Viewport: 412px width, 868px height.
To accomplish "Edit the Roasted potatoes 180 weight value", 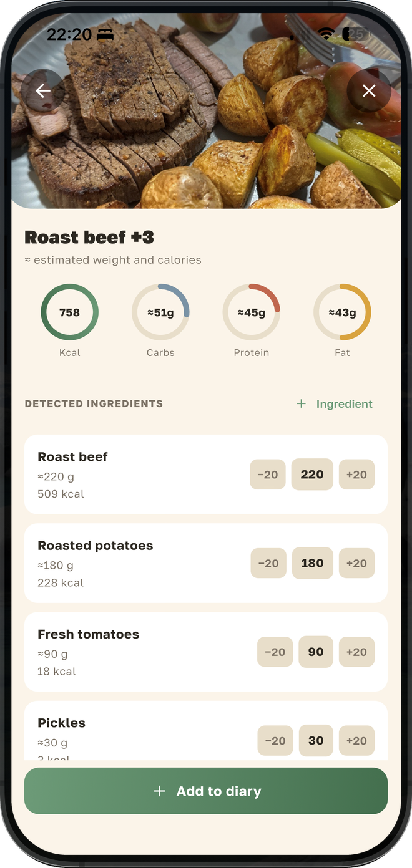I will [x=312, y=563].
